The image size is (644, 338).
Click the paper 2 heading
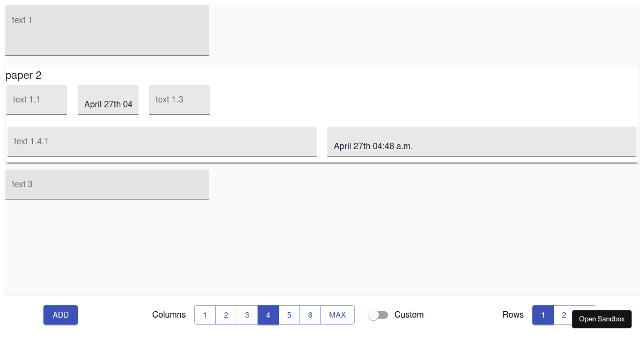tap(24, 76)
